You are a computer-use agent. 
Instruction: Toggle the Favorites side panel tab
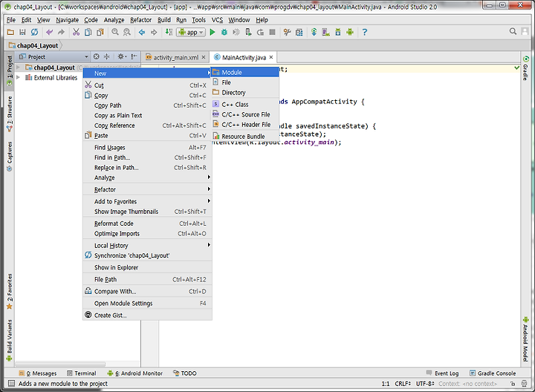coord(10,292)
